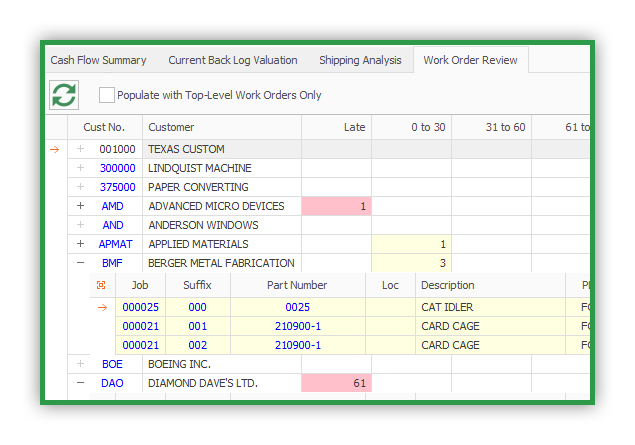Open job link 000025
635x445 pixels.
[x=141, y=307]
